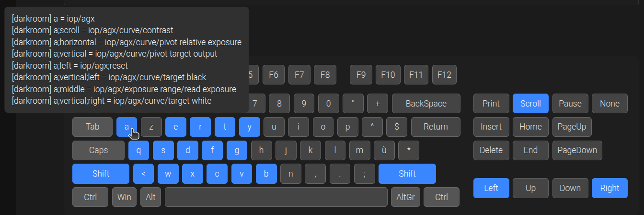Click the highlighted Left arrow key
The width and height of the screenshot is (644, 215).
pos(491,188)
